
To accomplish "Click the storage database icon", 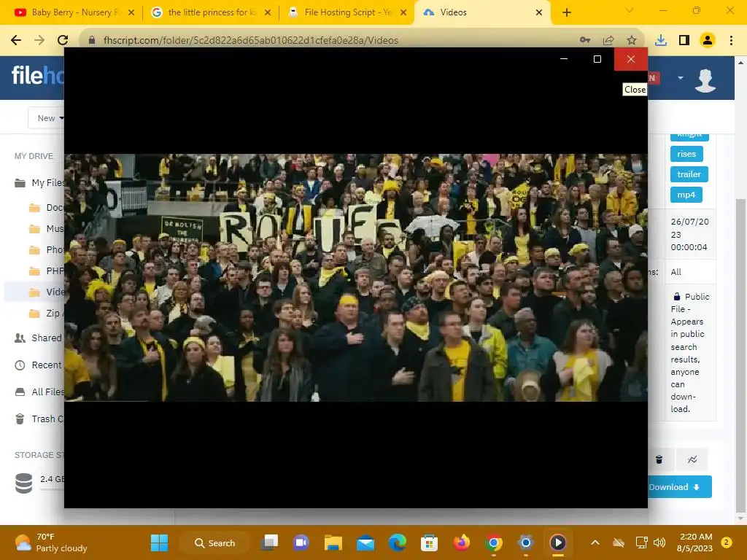I will (24, 483).
